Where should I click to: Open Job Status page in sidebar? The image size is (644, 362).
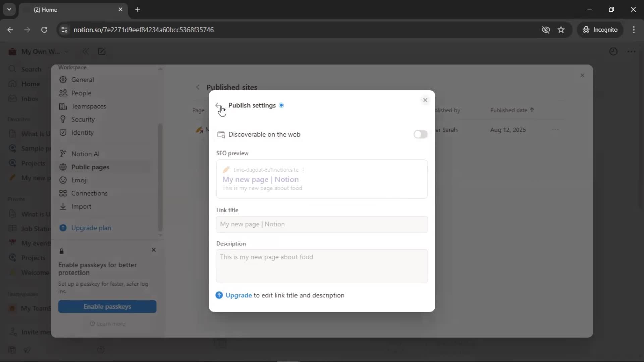pos(29,229)
